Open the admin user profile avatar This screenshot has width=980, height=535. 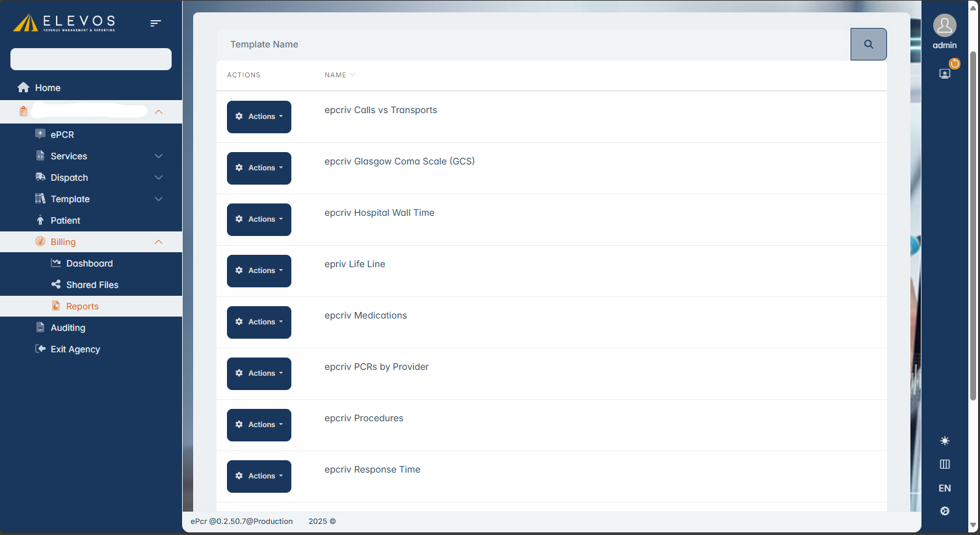point(944,26)
